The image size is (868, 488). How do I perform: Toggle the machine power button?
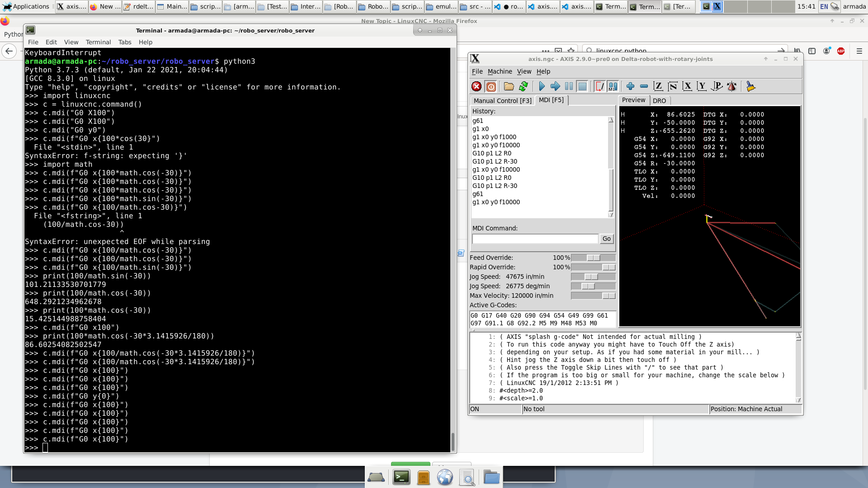coord(491,86)
